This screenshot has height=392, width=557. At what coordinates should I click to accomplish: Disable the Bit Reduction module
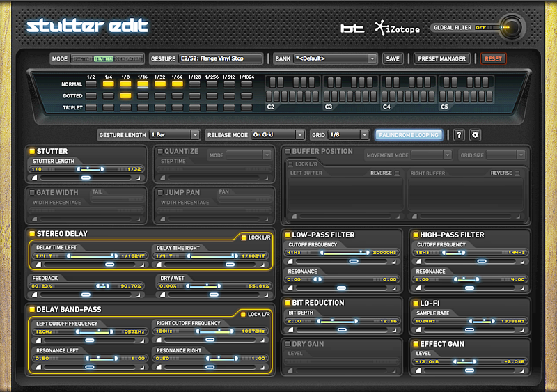[288, 303]
